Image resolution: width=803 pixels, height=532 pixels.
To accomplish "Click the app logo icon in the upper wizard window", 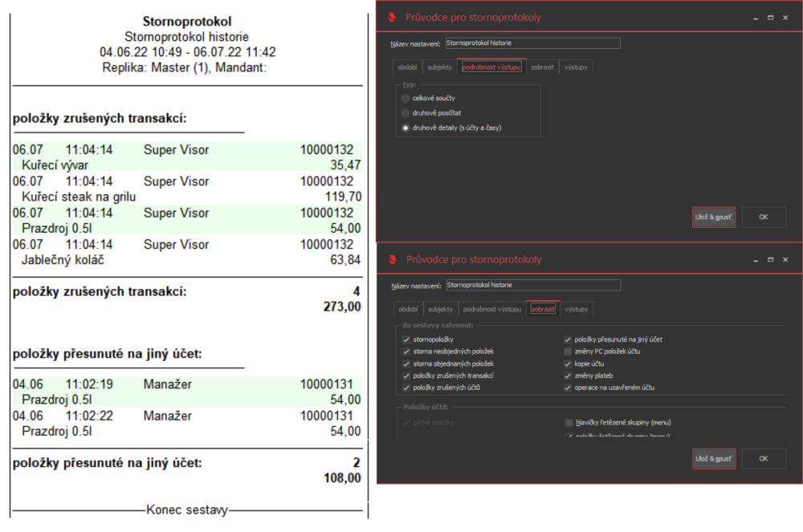I will coord(392,18).
